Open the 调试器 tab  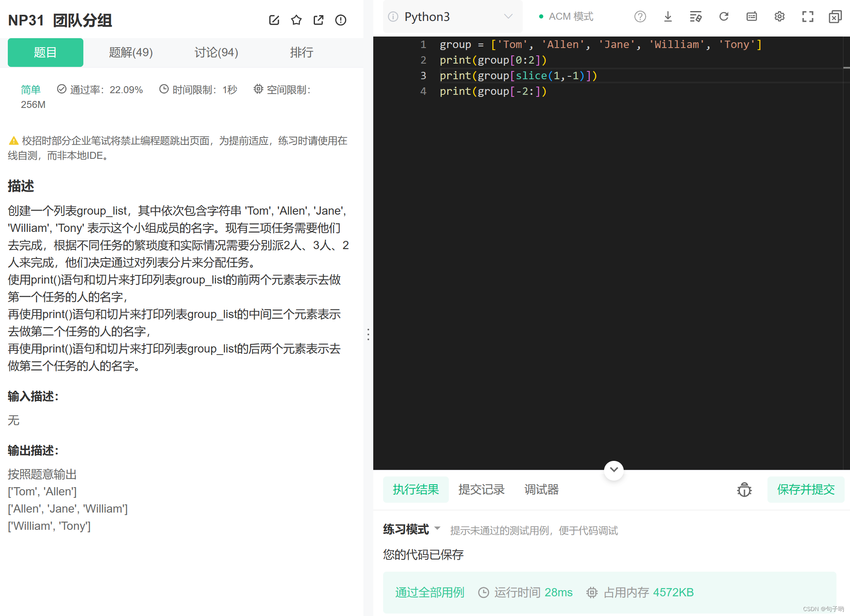coord(541,490)
